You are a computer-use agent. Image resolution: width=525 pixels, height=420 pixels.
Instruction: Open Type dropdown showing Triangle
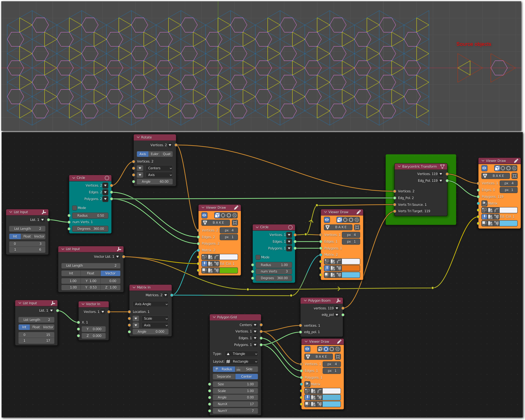(x=241, y=354)
